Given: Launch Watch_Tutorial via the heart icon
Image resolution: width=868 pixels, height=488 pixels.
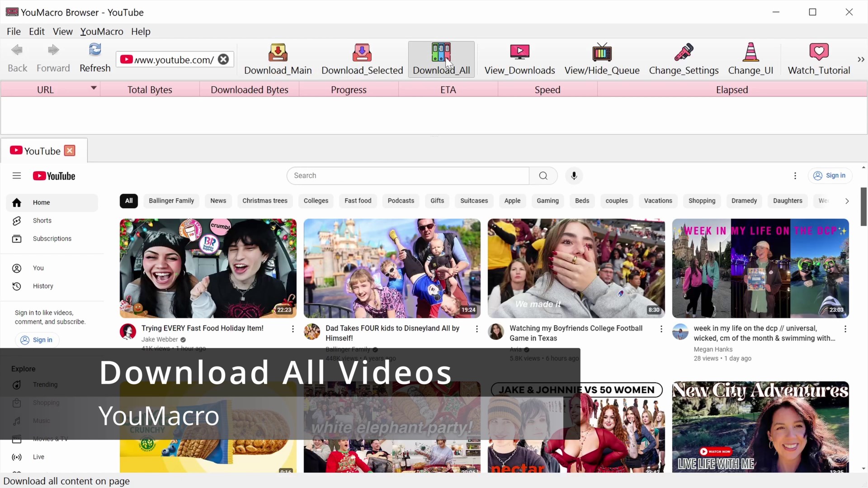Looking at the screenshot, I should point(819,59).
